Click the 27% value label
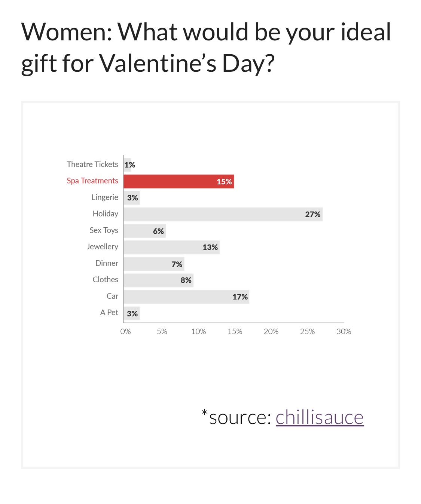The width and height of the screenshot is (421, 504). click(x=313, y=214)
